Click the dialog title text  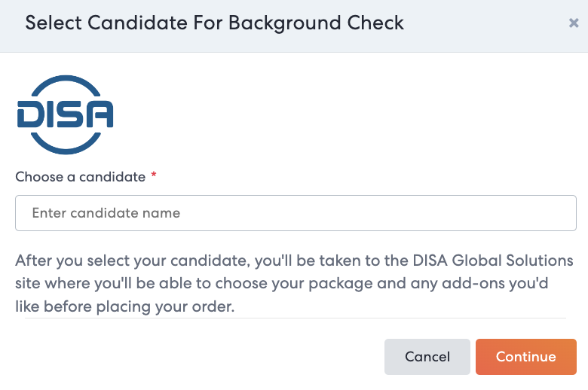point(215,23)
